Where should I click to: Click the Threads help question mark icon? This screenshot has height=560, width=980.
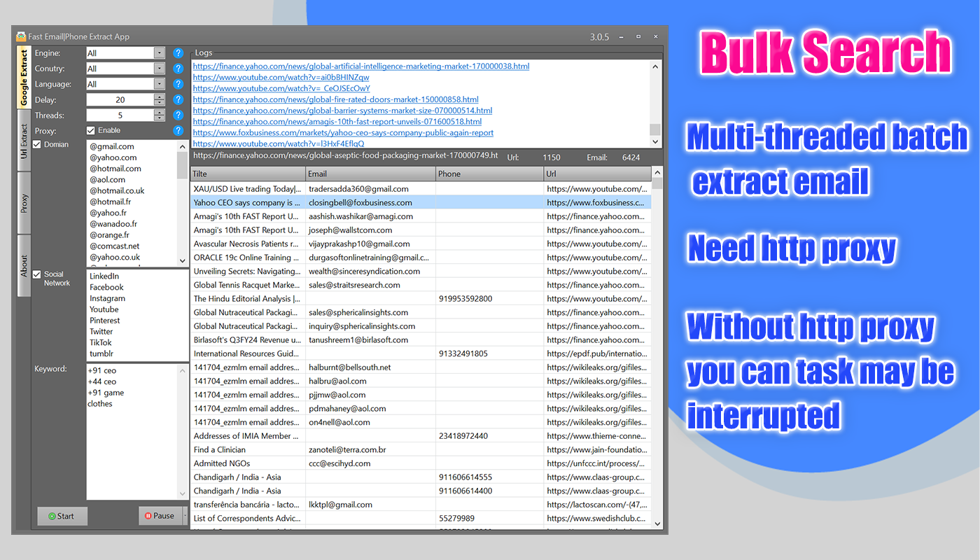[x=178, y=115]
